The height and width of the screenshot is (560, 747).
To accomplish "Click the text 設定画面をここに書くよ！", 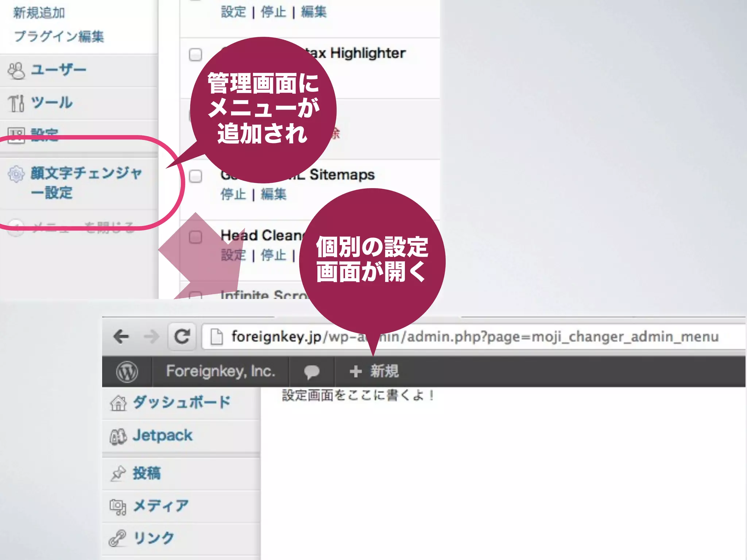I will (x=359, y=395).
